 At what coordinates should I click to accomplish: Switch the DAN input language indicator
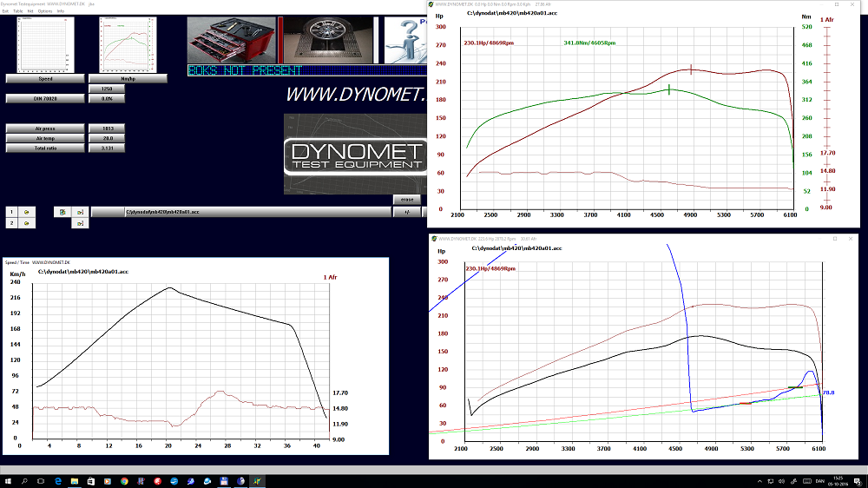(x=820, y=481)
